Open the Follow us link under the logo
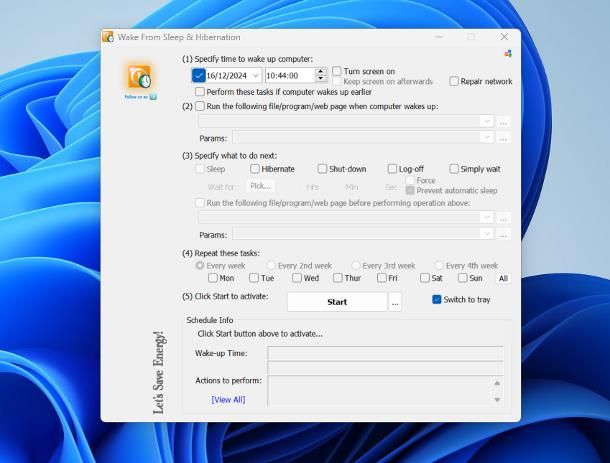610x463 pixels. pos(140,97)
